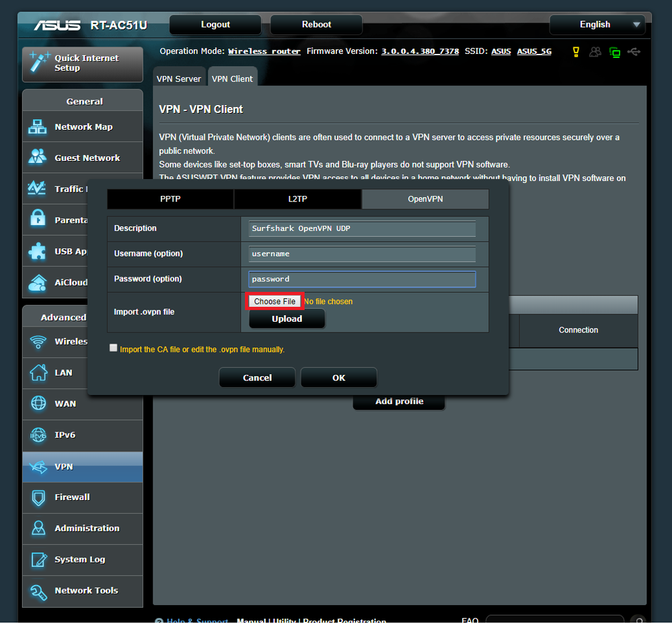Switch to the PPTP tab
Screen dimensions: 672x624
pos(170,199)
